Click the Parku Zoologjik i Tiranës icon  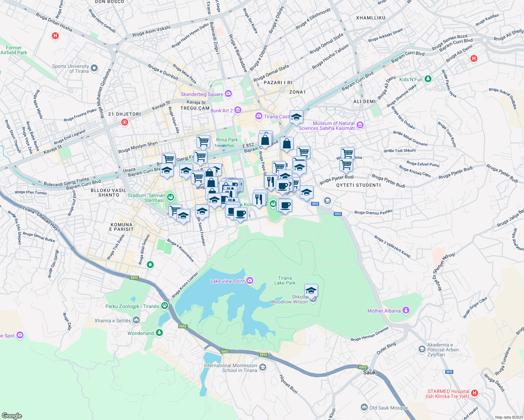tap(165, 306)
